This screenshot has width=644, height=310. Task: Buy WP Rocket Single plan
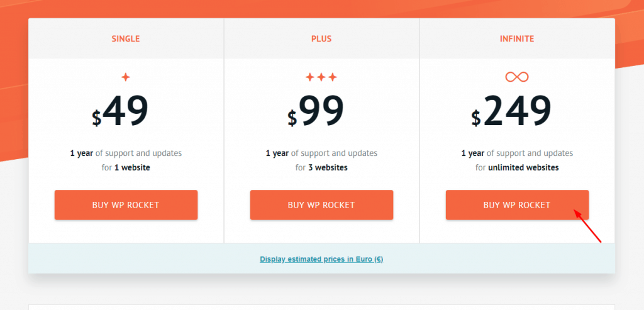pyautogui.click(x=126, y=205)
